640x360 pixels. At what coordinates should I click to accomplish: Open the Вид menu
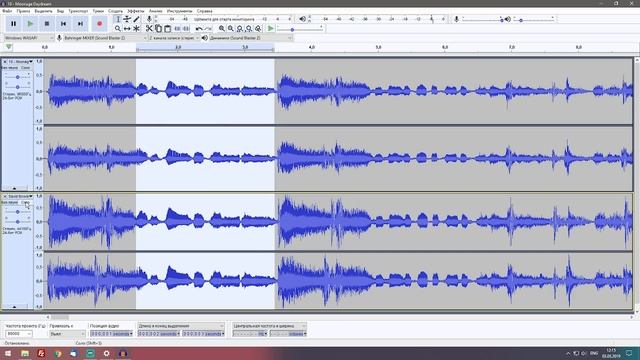60,11
